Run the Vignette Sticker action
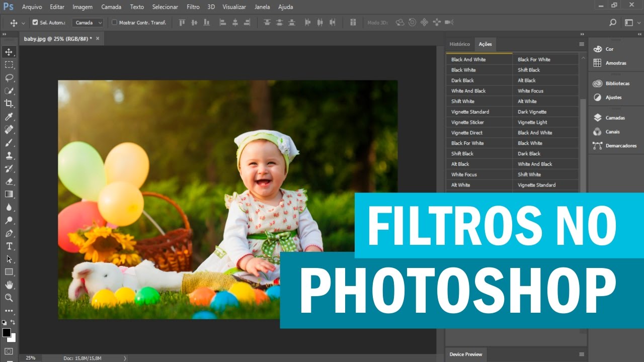Screen dimensions: 644x362 (x=479, y=122)
